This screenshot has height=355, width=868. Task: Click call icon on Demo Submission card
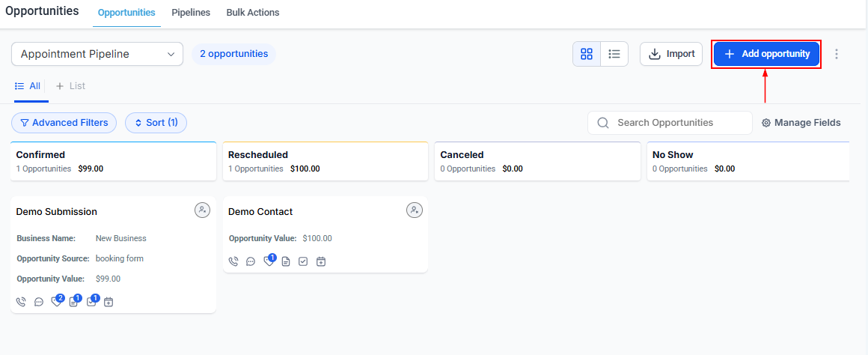click(x=21, y=302)
